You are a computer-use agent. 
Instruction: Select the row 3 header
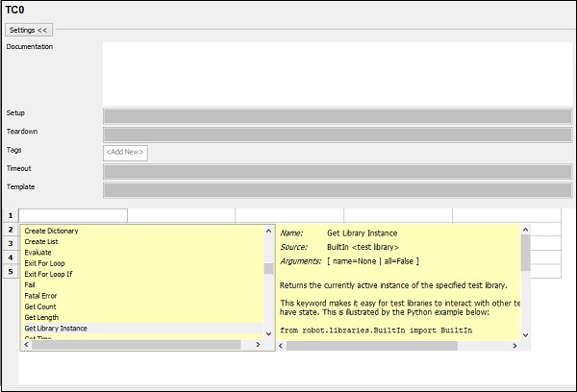(11, 244)
